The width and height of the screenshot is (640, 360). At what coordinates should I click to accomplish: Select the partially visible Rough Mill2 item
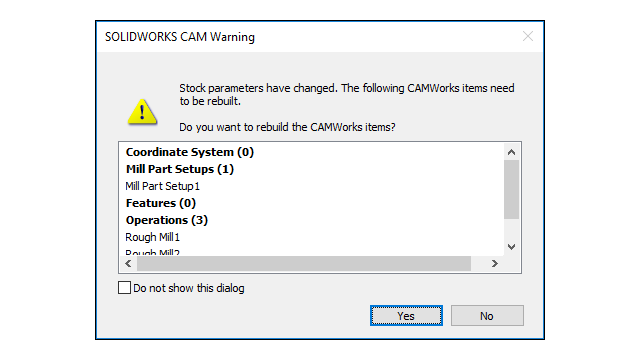click(x=152, y=252)
